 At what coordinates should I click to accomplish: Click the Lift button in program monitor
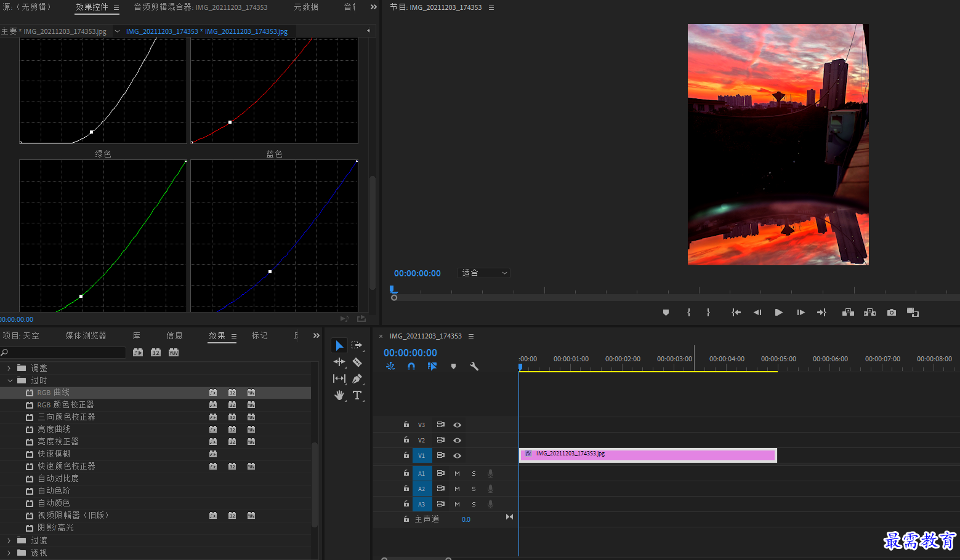pyautogui.click(x=848, y=313)
